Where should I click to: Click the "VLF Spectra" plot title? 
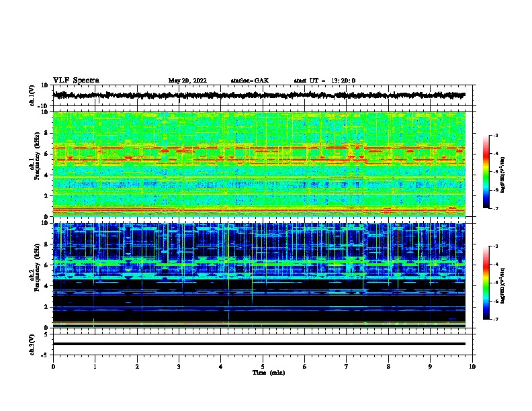[76, 81]
